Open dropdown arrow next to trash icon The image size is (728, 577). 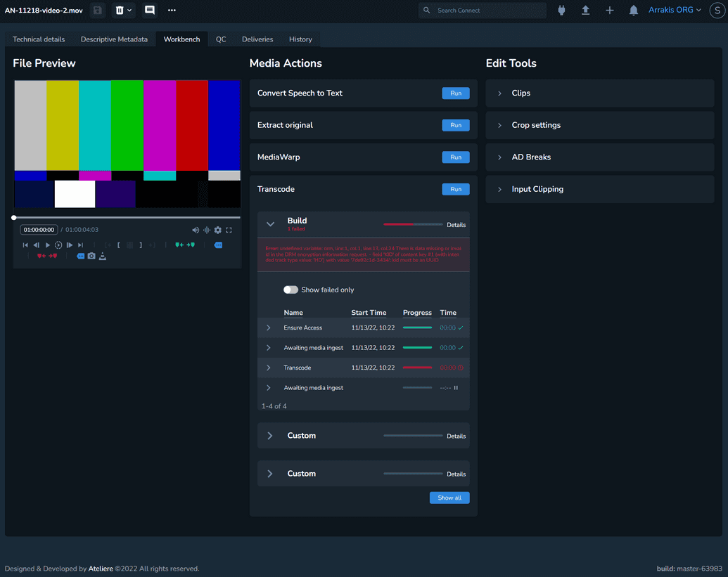pyautogui.click(x=129, y=11)
